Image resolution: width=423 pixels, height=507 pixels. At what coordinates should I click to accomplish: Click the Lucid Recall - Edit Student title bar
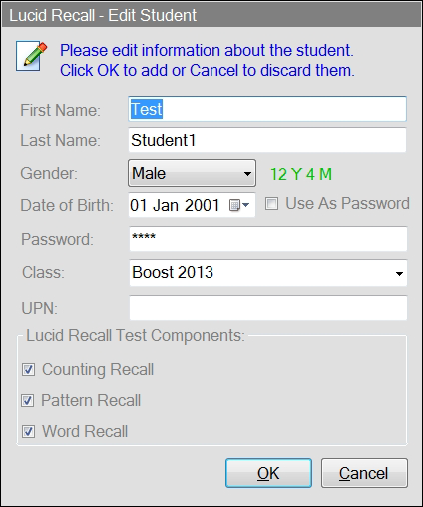[x=211, y=15]
